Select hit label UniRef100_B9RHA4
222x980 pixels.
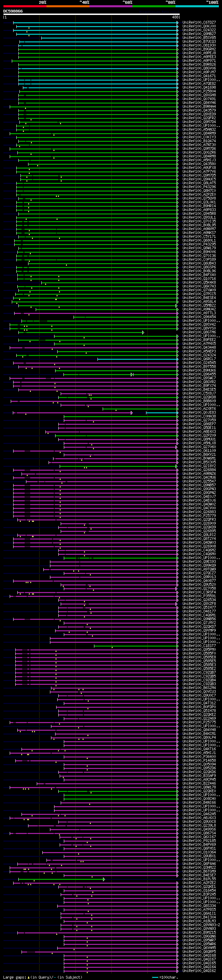click(199, 106)
